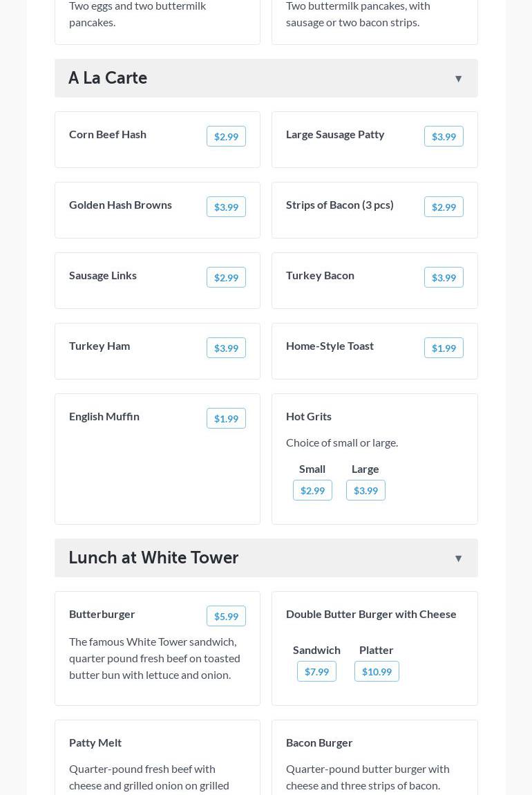
Task: Click the Bacon Burger item title
Action: click(319, 742)
